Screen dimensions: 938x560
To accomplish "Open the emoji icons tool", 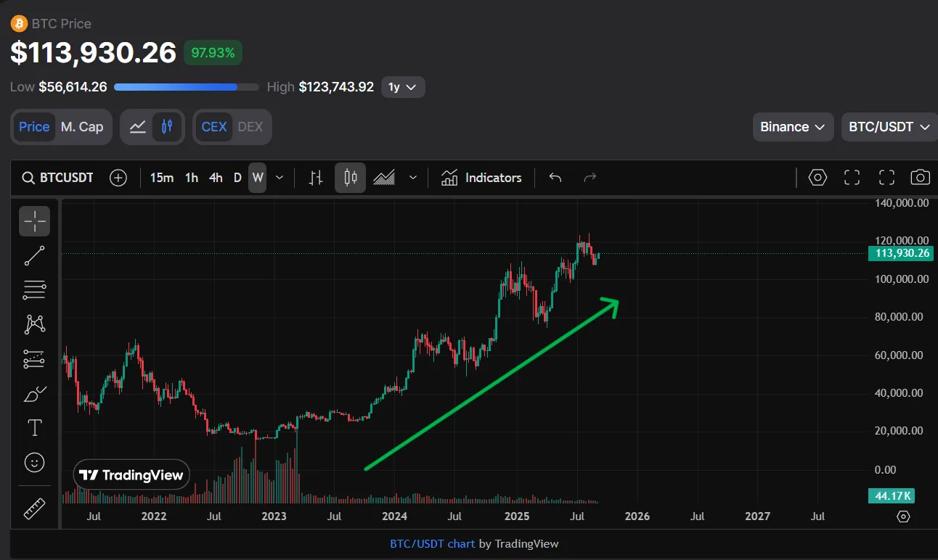I will [34, 462].
